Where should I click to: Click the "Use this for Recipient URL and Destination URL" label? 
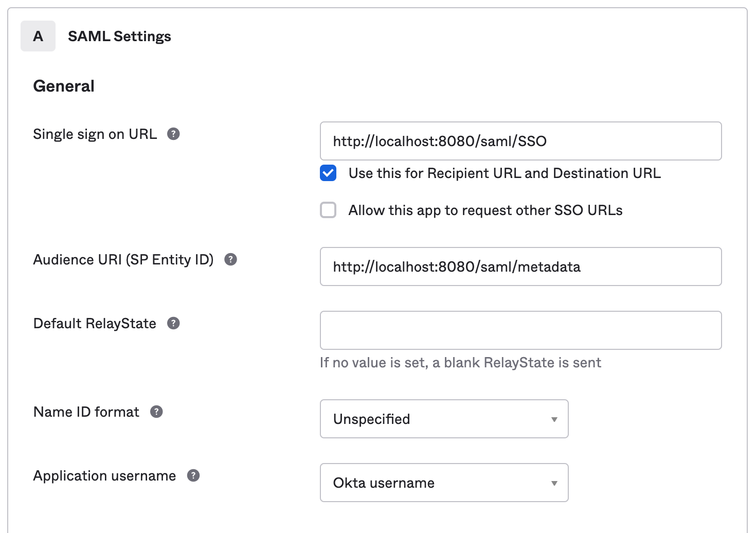(504, 173)
